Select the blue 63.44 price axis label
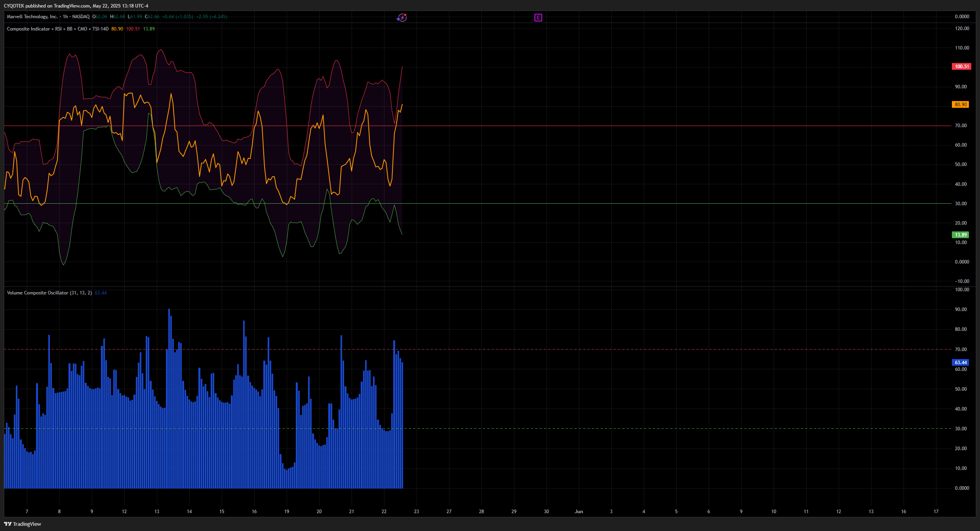The height and width of the screenshot is (531, 980). click(961, 363)
